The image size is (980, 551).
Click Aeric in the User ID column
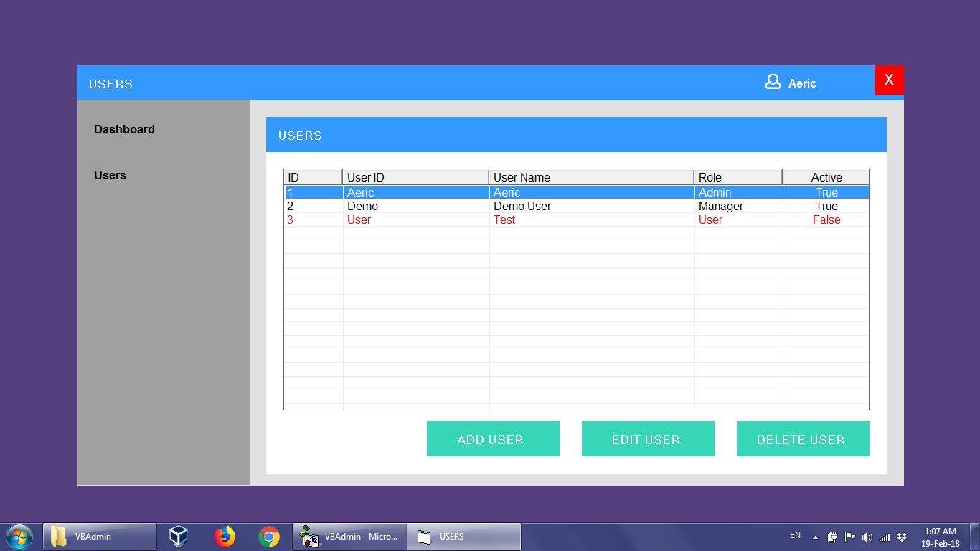[x=416, y=192]
